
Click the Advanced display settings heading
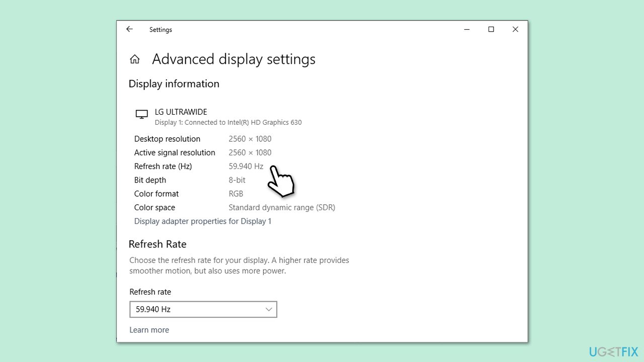point(233,59)
